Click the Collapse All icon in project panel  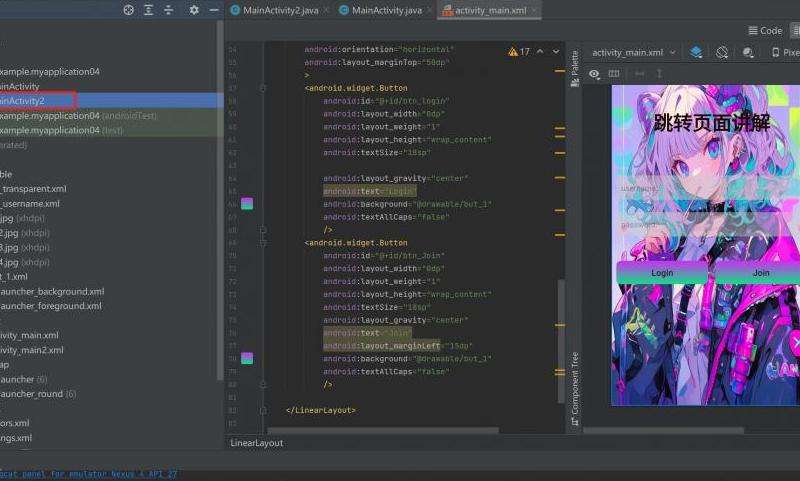(x=169, y=10)
